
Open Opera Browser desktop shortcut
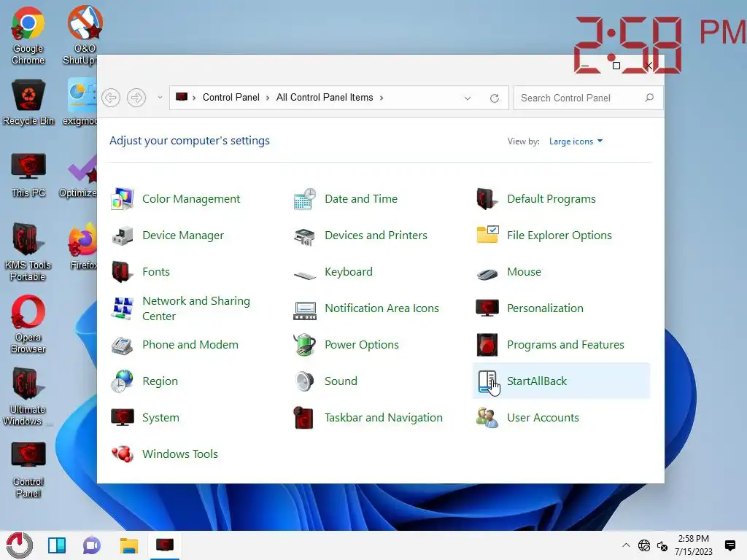28,324
